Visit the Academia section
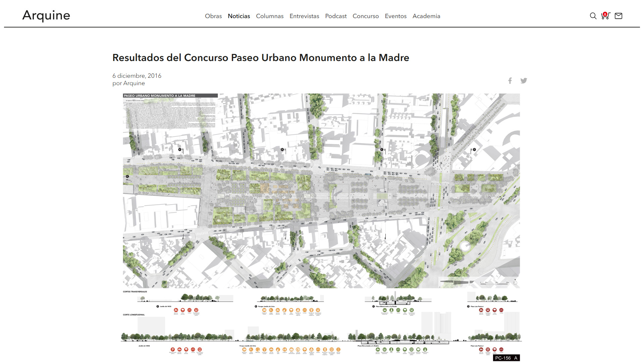 426,16
